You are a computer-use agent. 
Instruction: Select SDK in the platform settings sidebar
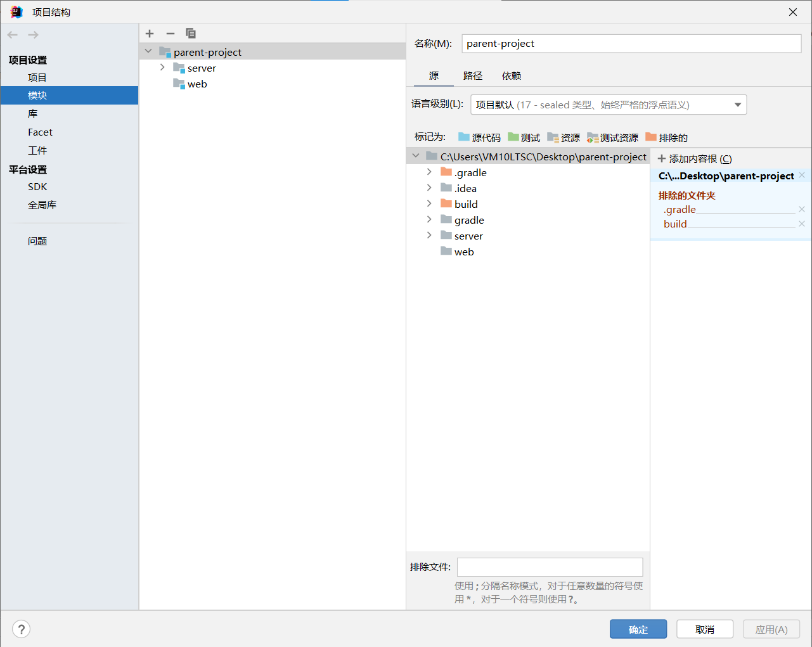[37, 186]
